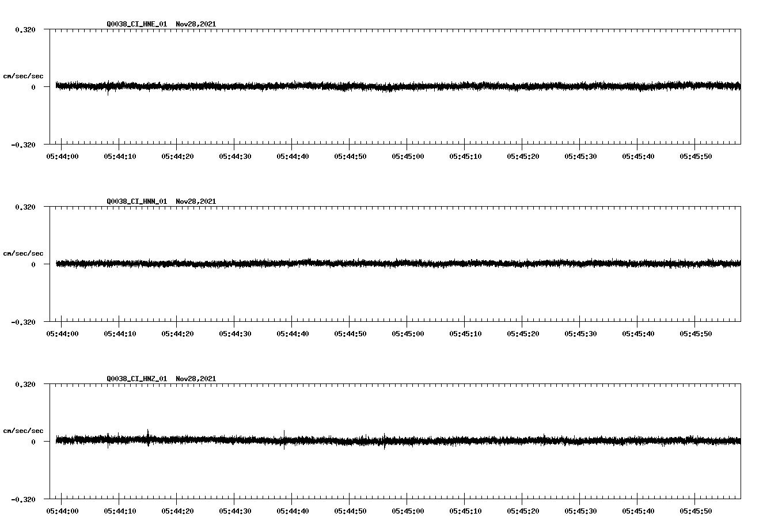Screen dimensions: 782x532
Task: Select 05:45:30 tick label under HNN plot
Action: coord(580,334)
